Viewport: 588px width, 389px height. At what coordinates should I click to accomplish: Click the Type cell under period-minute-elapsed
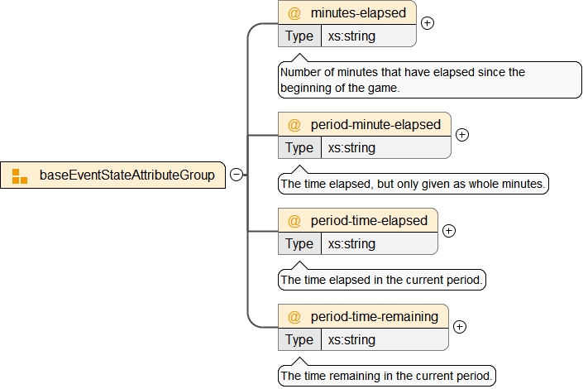299,147
